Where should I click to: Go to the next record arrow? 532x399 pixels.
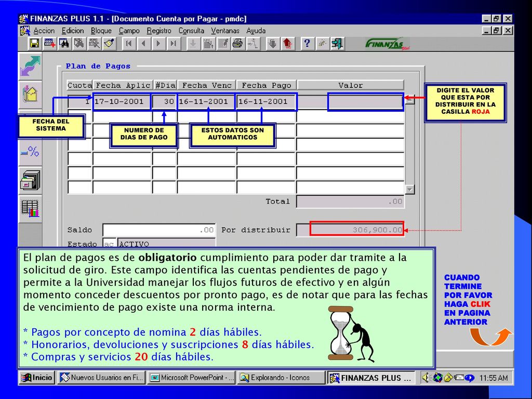(158, 44)
